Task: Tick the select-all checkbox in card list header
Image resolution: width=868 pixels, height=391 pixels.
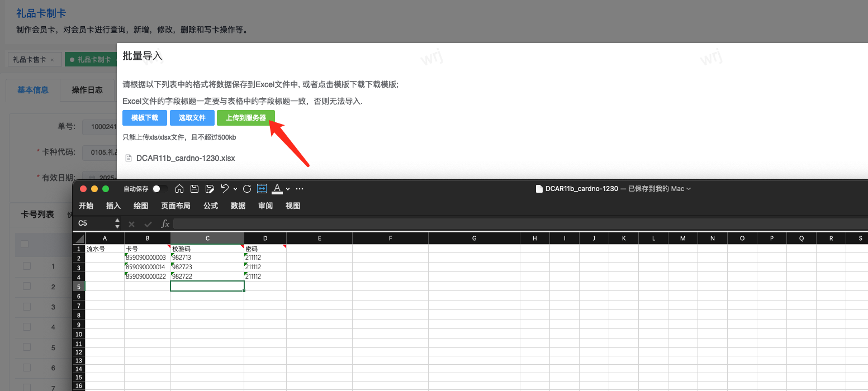Action: pos(25,244)
